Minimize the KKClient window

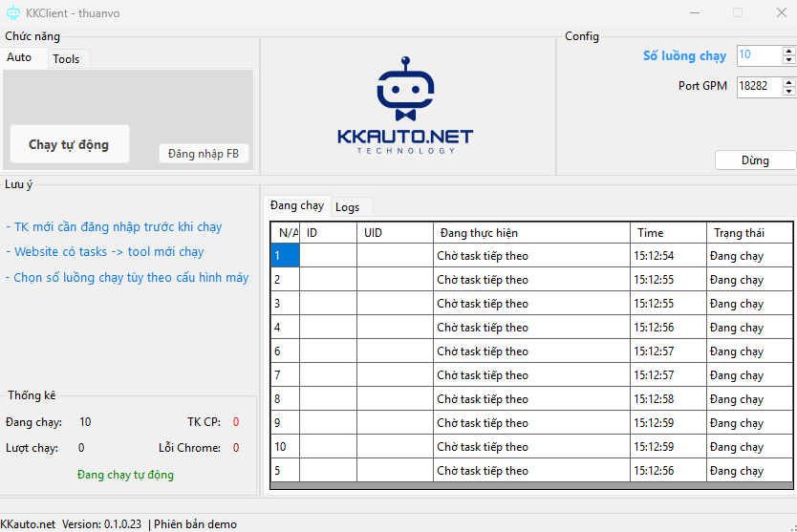695,12
